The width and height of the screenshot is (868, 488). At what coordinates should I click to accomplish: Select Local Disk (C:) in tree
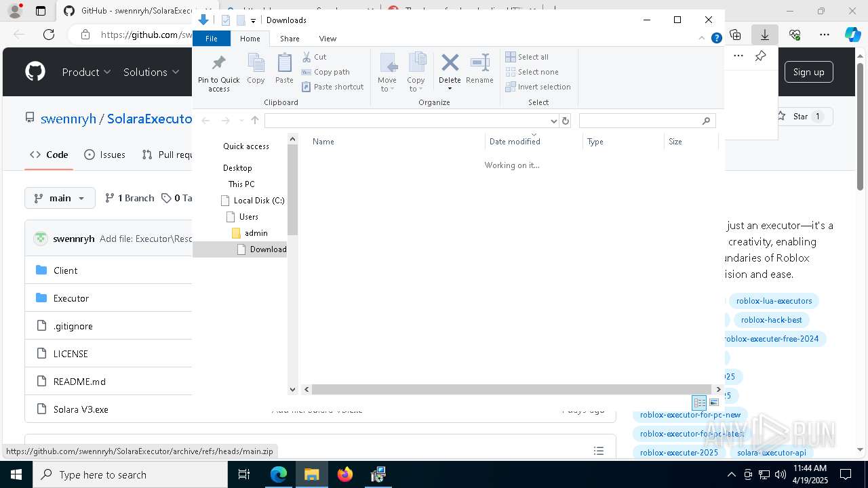coord(252,201)
